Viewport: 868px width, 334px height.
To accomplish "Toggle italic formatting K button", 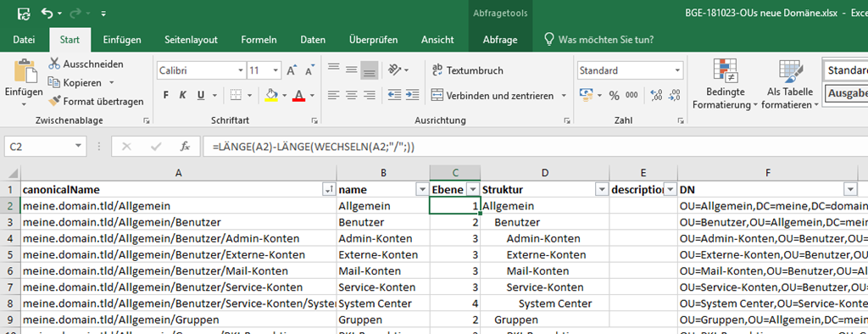I will [x=182, y=95].
